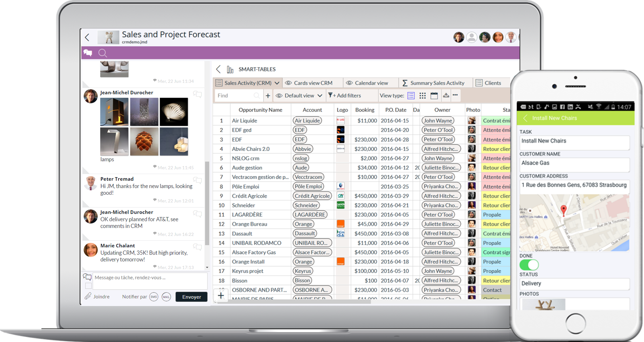The image size is (644, 342).
Task: Click the message input field
Action: click(150, 281)
